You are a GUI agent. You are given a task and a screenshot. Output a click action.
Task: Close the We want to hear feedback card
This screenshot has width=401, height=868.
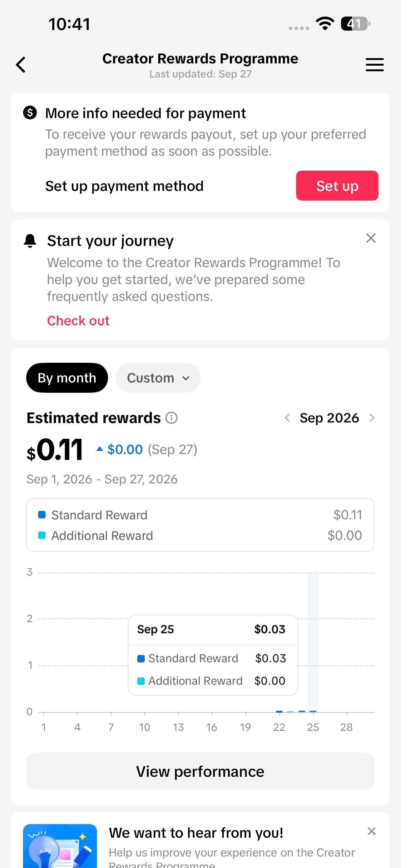tap(371, 831)
